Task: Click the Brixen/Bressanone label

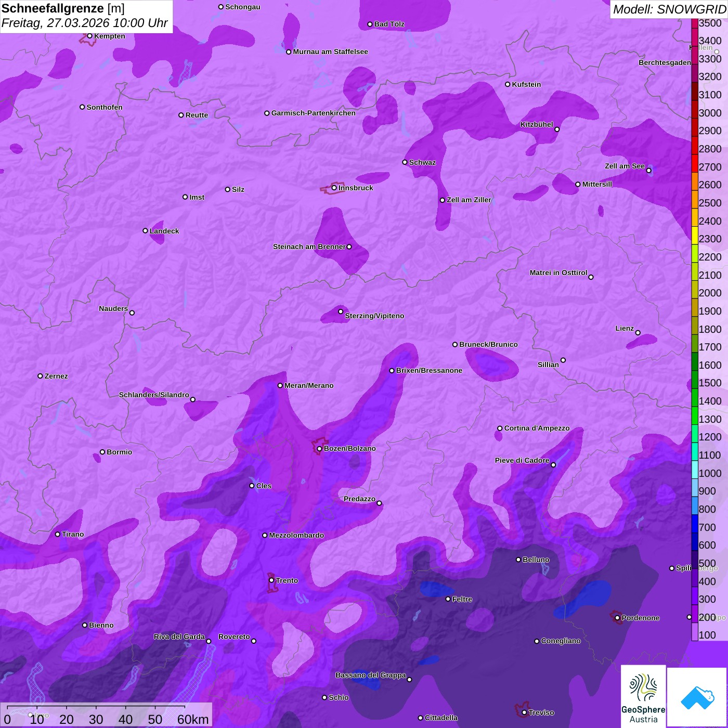Action: (x=429, y=370)
